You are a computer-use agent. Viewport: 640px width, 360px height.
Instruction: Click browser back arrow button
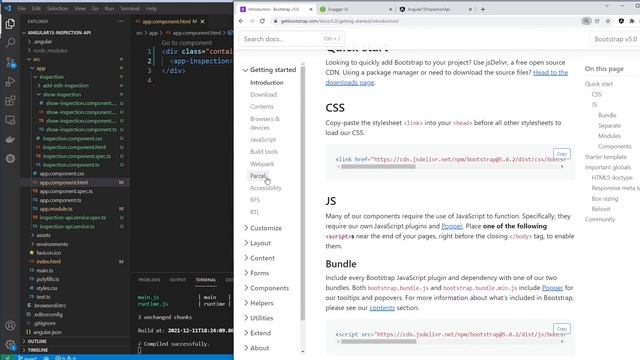coord(241,21)
